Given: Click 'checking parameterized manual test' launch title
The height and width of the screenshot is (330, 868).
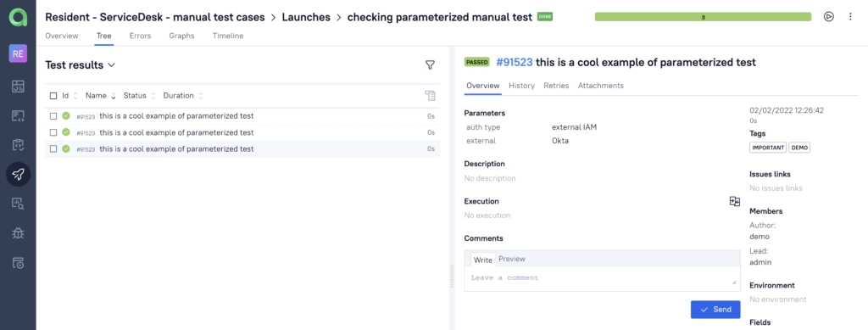Looking at the screenshot, I should point(440,17).
